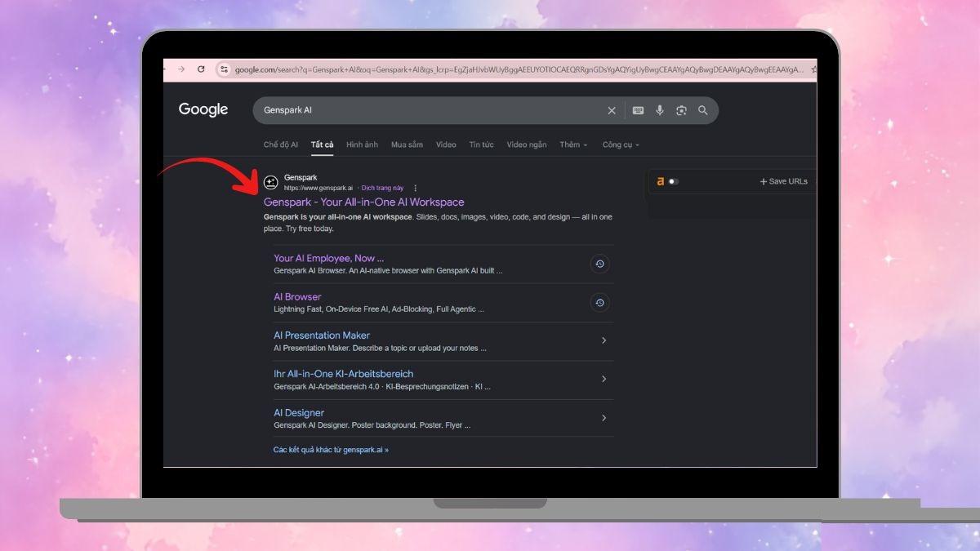The height and width of the screenshot is (551, 980).
Task: Click Dịch trang này translate link
Action: 382,188
